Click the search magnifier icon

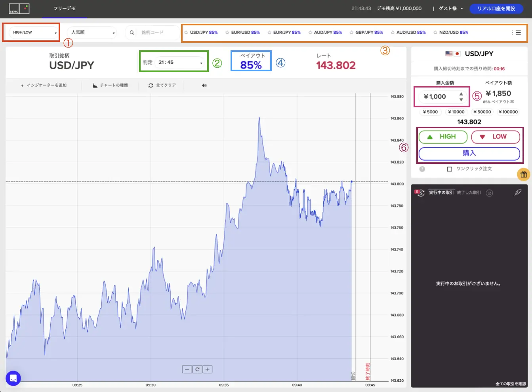pos(132,32)
